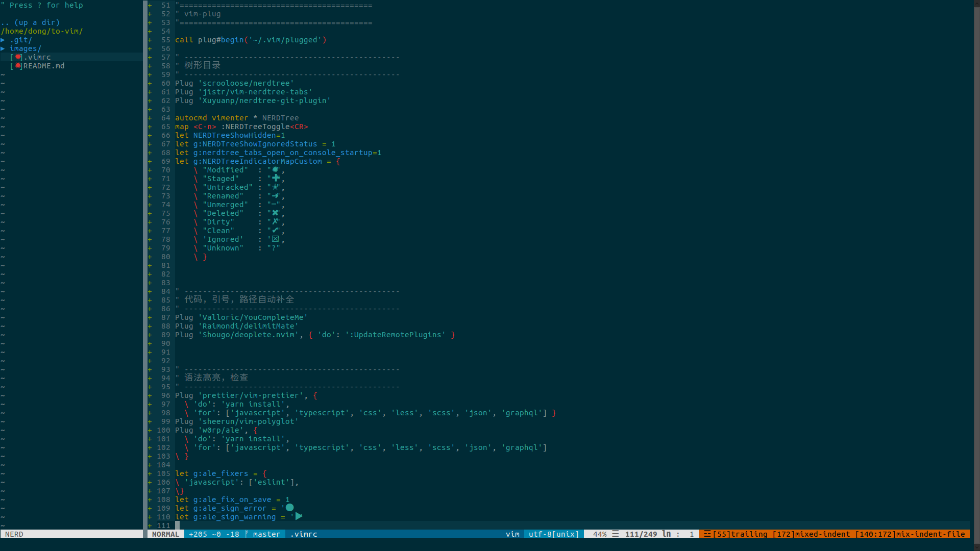Go up a directory via '.. (up a dir)'
This screenshot has height=551, width=980.
pos(31,22)
